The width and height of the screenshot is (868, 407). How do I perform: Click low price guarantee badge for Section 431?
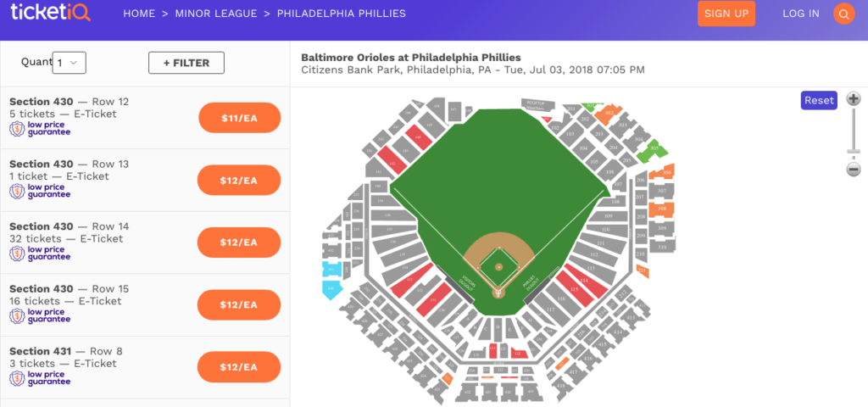(x=40, y=378)
